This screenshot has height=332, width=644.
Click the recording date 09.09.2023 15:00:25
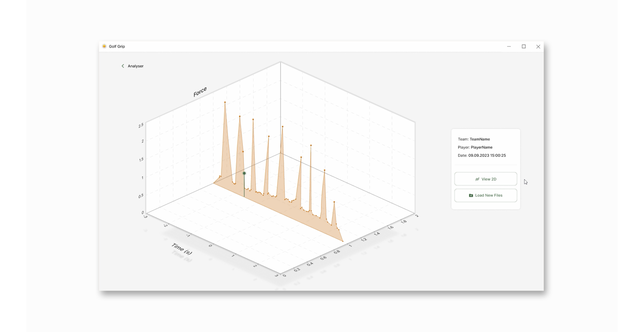pos(487,155)
